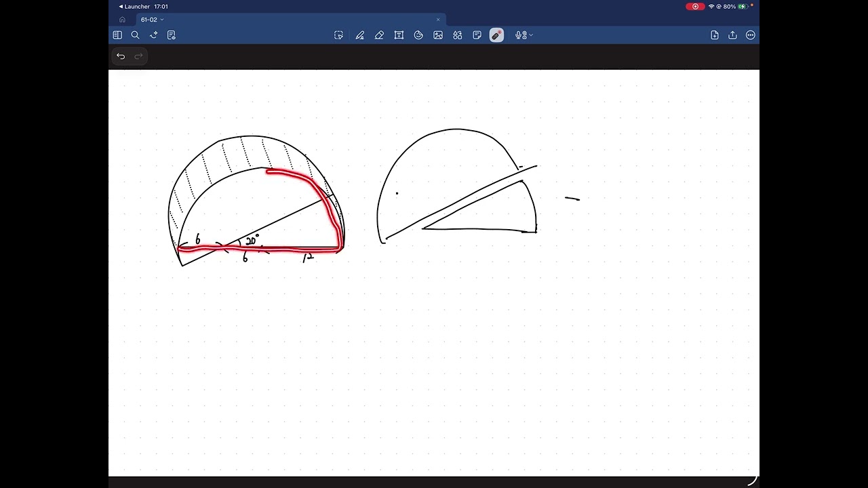868x488 pixels.
Task: Return to Launcher app
Action: 134,7
